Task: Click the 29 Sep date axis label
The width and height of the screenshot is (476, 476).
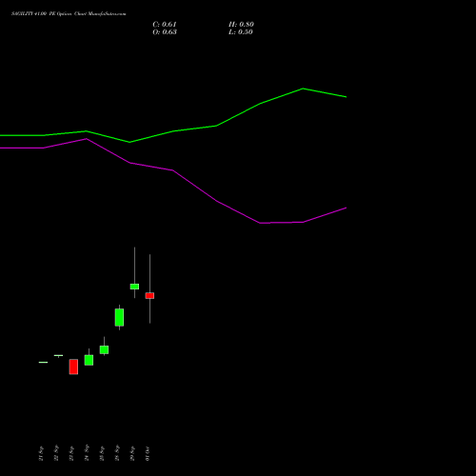Action: point(132,453)
